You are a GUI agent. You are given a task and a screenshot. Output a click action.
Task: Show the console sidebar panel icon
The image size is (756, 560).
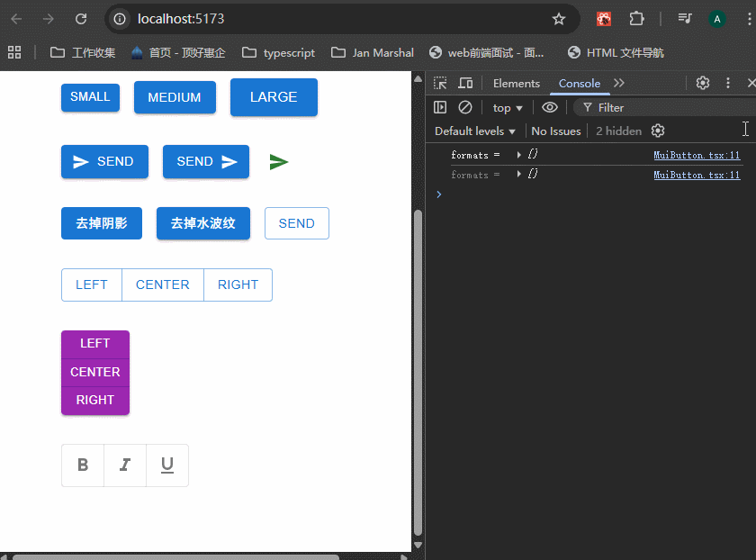pyautogui.click(x=440, y=107)
